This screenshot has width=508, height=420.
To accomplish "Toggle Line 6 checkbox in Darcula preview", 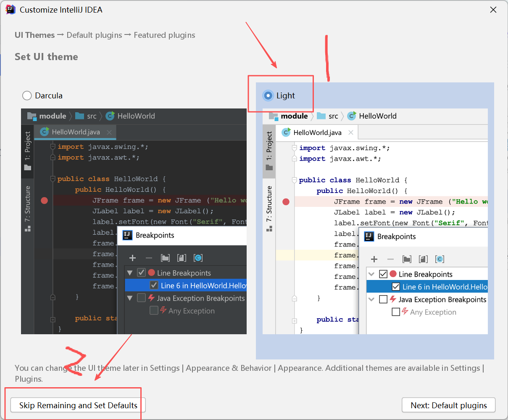I will (154, 285).
